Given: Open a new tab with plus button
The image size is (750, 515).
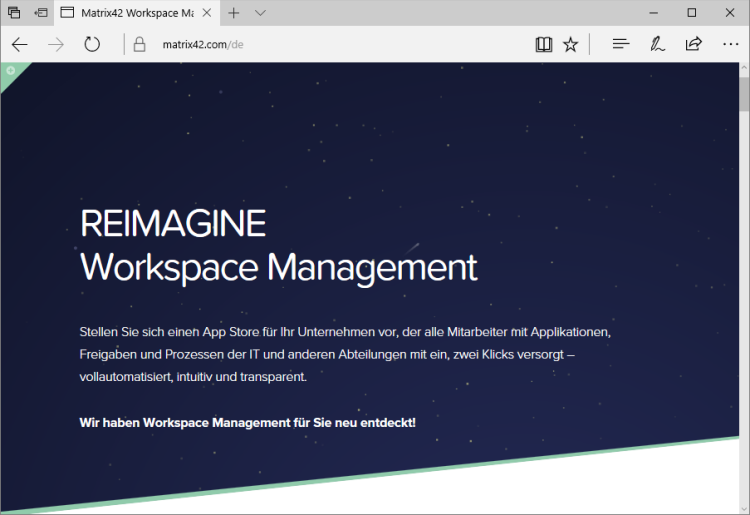Looking at the screenshot, I should [x=234, y=13].
